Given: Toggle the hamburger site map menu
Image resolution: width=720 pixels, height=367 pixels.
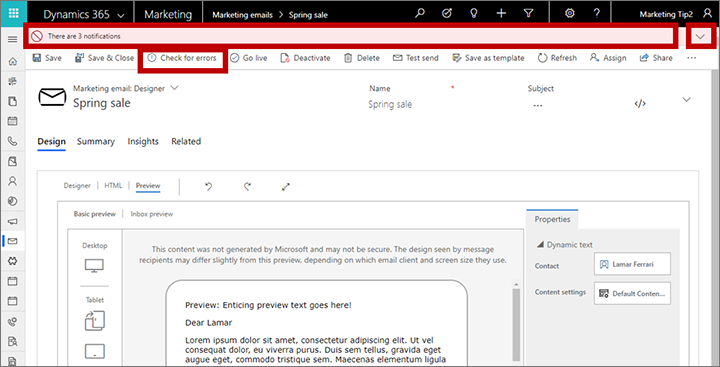Looking at the screenshot, I should [x=13, y=40].
